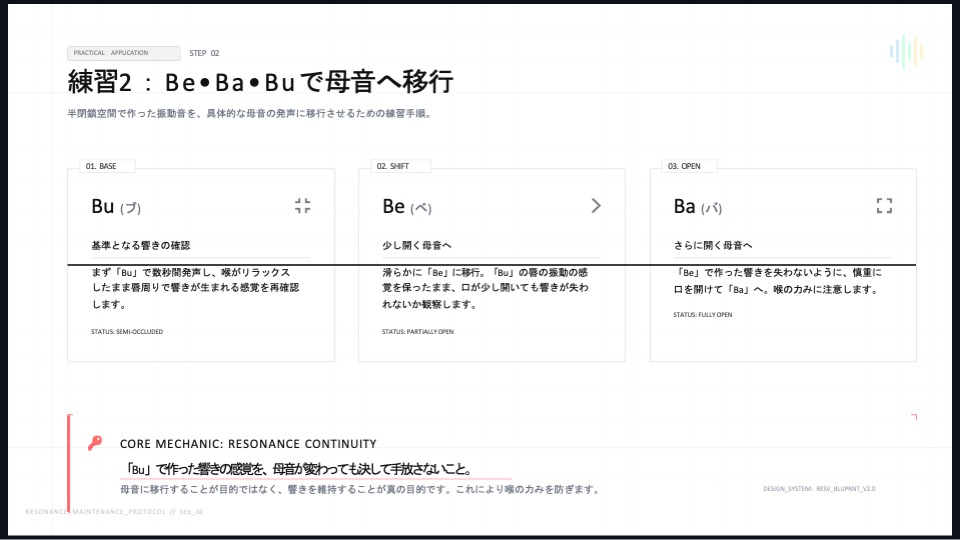Click the Bu (ブ) card heading
Viewport: 960px width, 540px height.
pyautogui.click(x=116, y=207)
